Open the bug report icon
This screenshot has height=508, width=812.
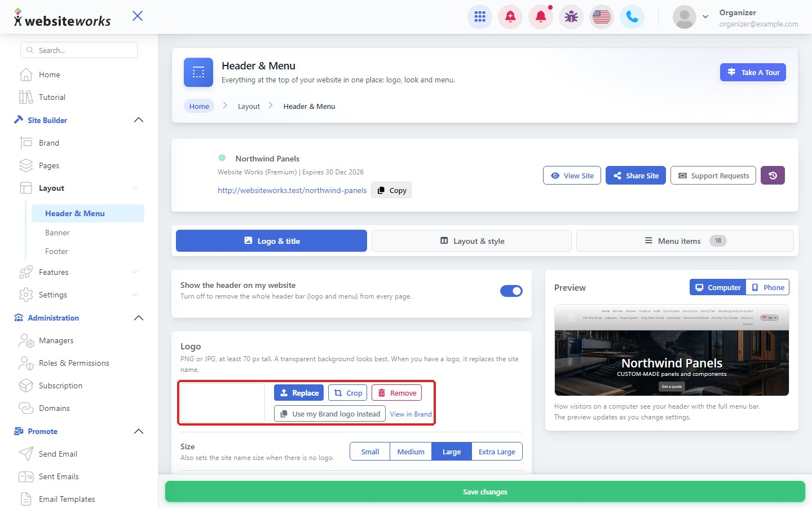click(571, 17)
